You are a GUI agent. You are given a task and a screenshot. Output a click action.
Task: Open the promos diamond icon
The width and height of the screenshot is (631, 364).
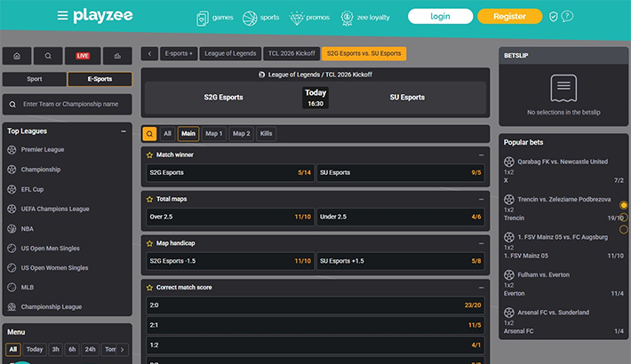click(297, 18)
